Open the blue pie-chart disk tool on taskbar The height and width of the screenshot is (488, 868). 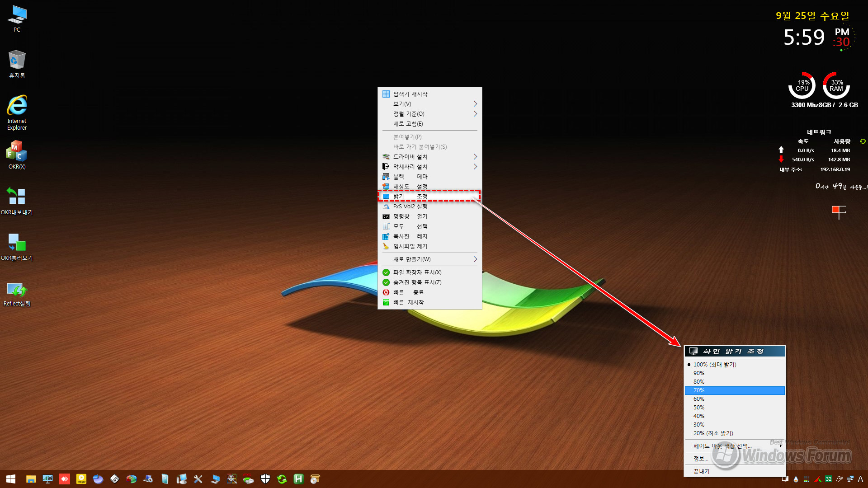pyautogui.click(x=98, y=479)
